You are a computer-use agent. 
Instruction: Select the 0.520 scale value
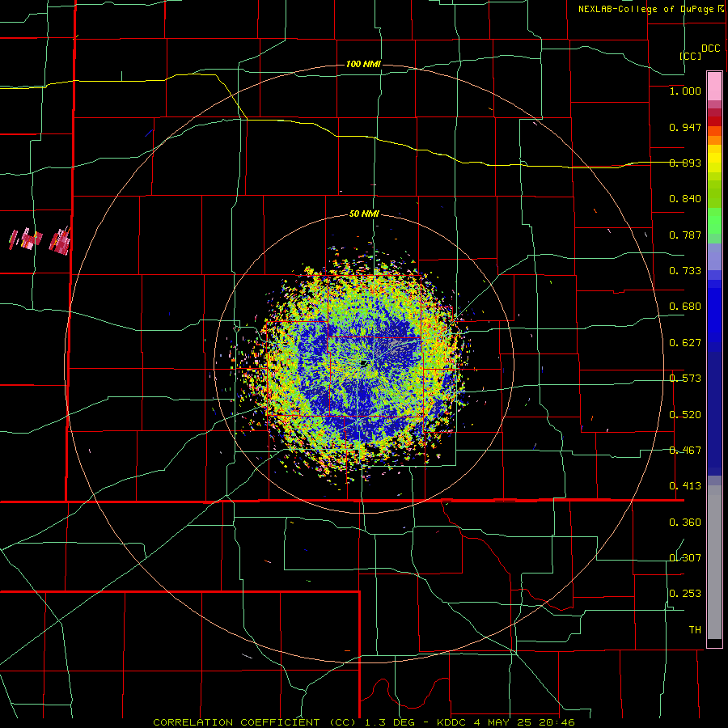coord(685,415)
